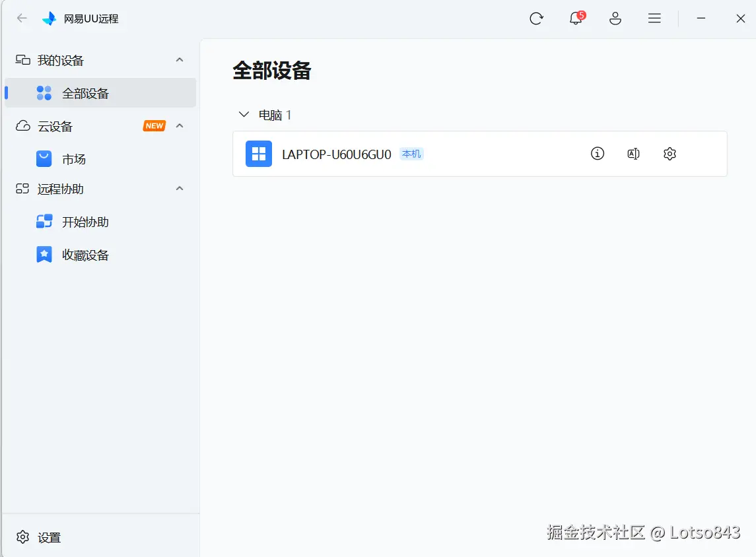Click the 本机 tag on the device
The width and height of the screenshot is (756, 557).
[x=411, y=154]
